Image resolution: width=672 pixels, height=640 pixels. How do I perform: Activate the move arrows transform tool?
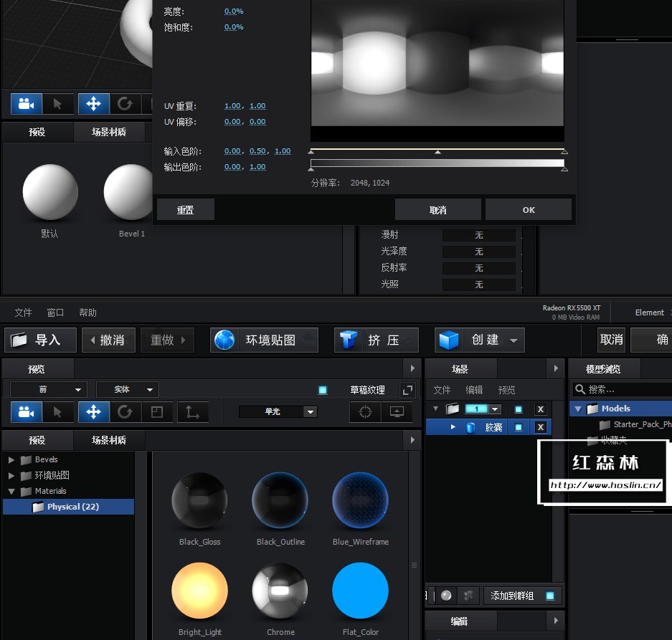click(93, 412)
